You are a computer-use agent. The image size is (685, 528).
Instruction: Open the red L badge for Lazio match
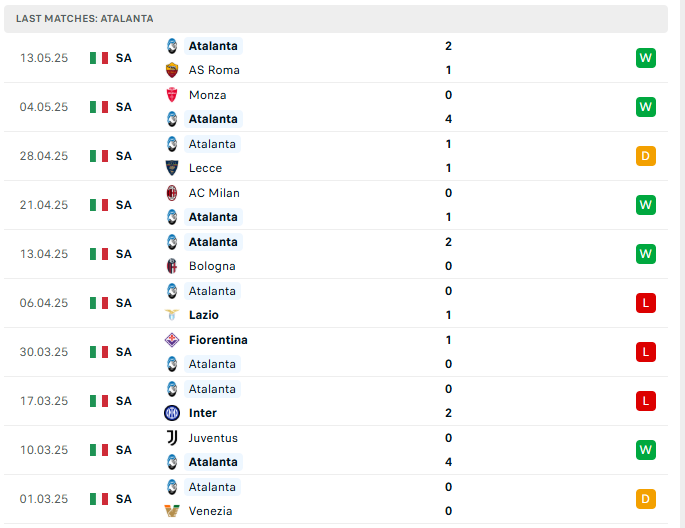[x=646, y=303]
